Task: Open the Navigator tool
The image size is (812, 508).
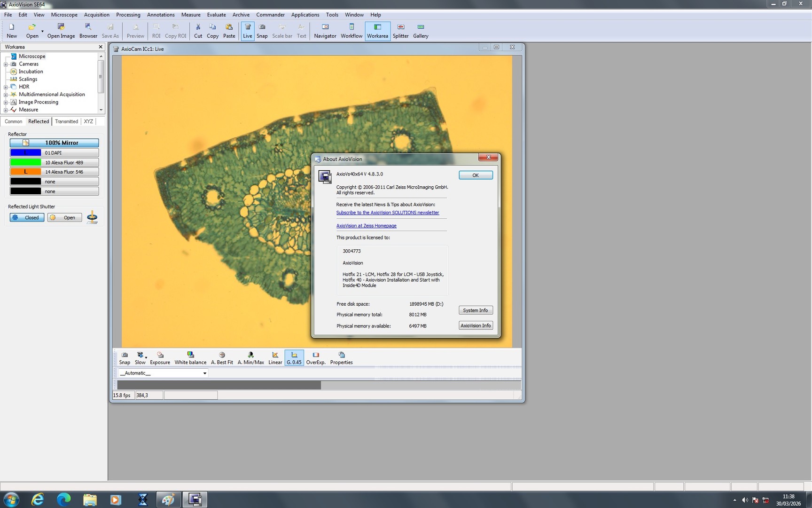Action: (325, 30)
